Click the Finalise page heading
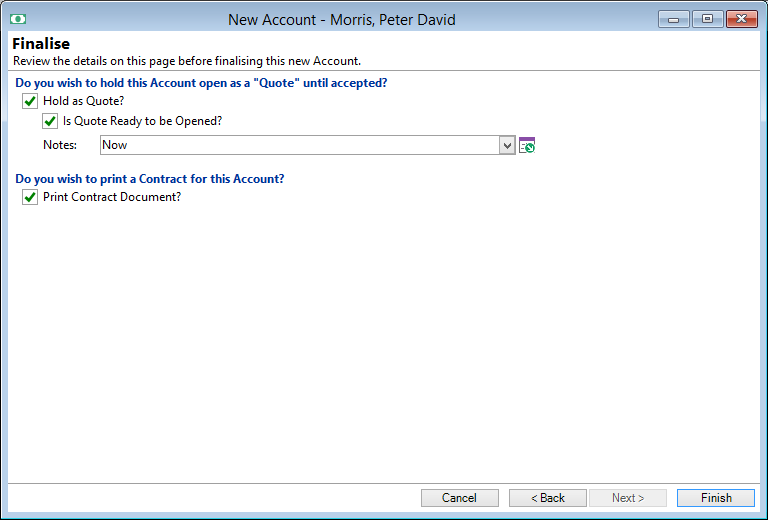Image resolution: width=768 pixels, height=520 pixels. [41, 44]
